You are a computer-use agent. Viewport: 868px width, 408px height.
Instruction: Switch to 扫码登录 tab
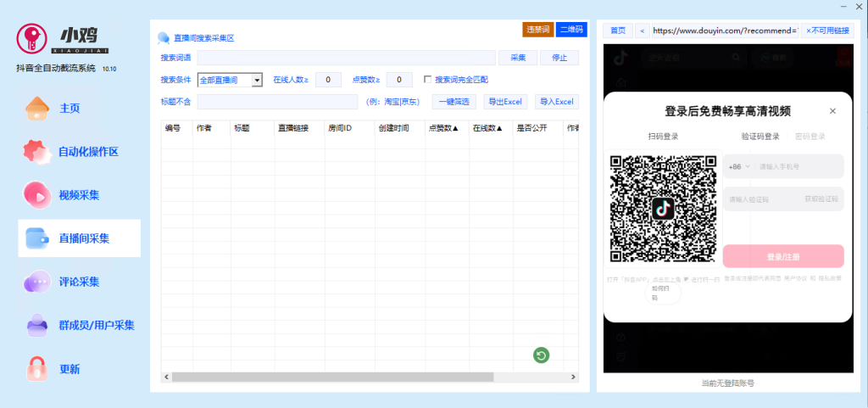(x=663, y=137)
